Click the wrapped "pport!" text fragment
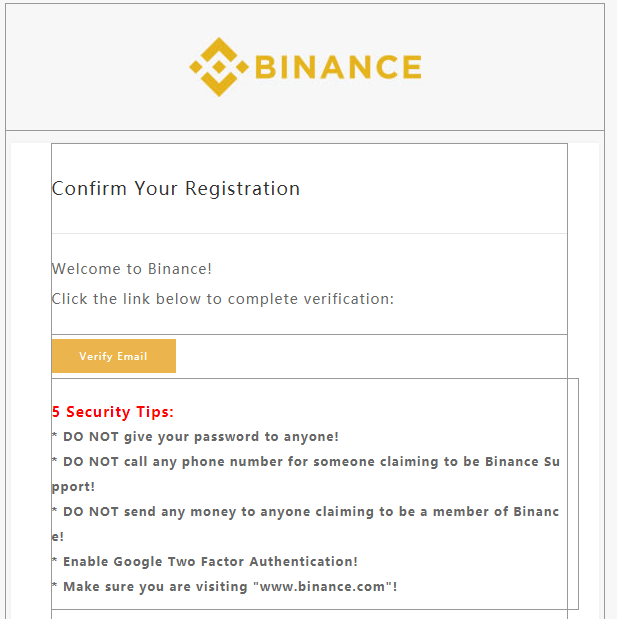The height and width of the screenshot is (619, 617). (x=73, y=487)
